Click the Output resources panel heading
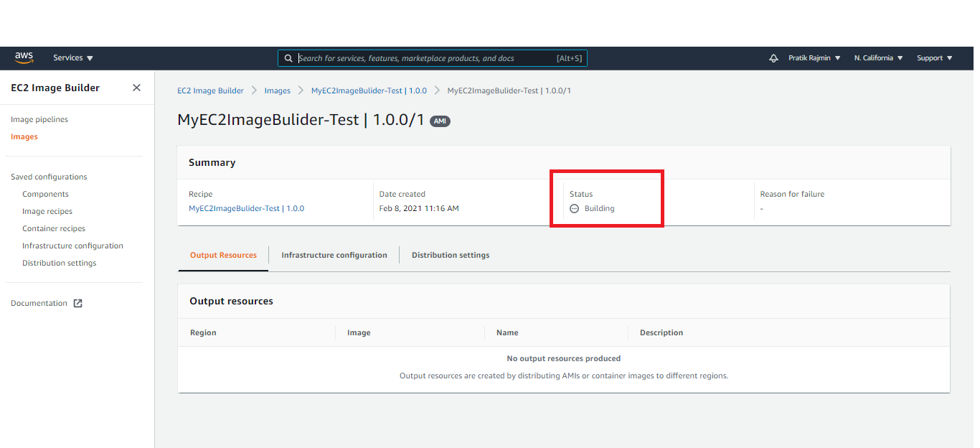980x448 pixels. click(231, 301)
